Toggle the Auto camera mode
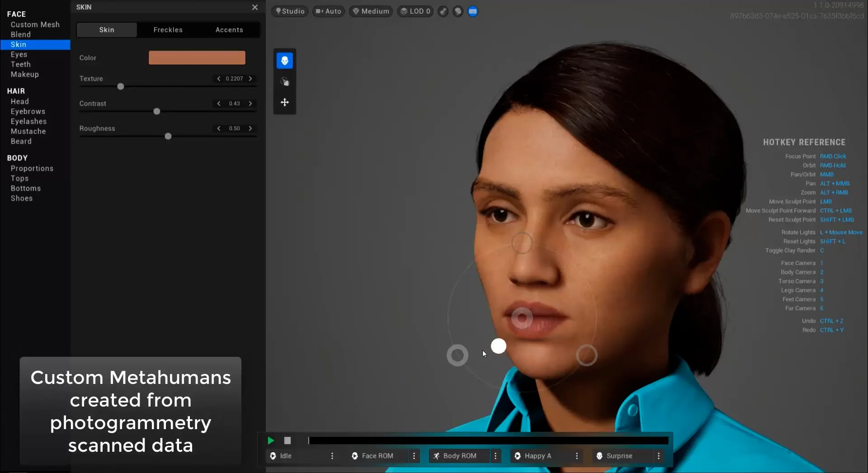The image size is (868, 473). click(328, 11)
